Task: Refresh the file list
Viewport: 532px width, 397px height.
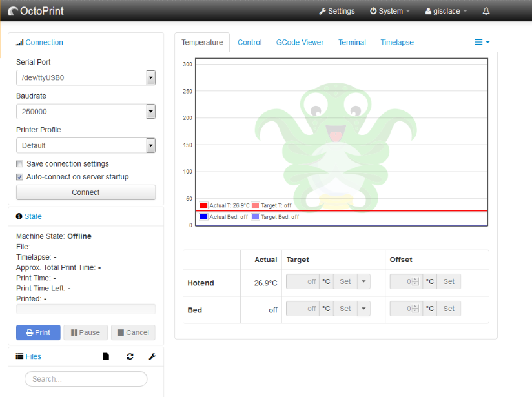Action: point(130,356)
